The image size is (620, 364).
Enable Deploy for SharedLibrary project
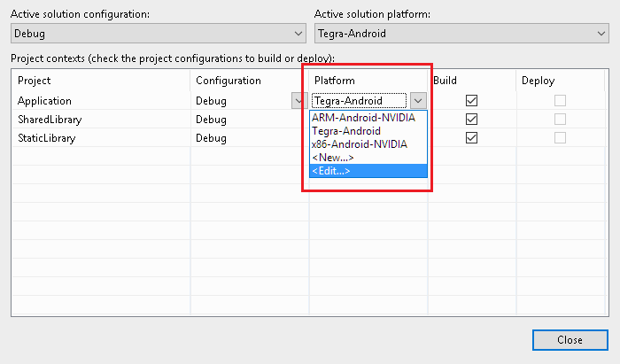[560, 119]
